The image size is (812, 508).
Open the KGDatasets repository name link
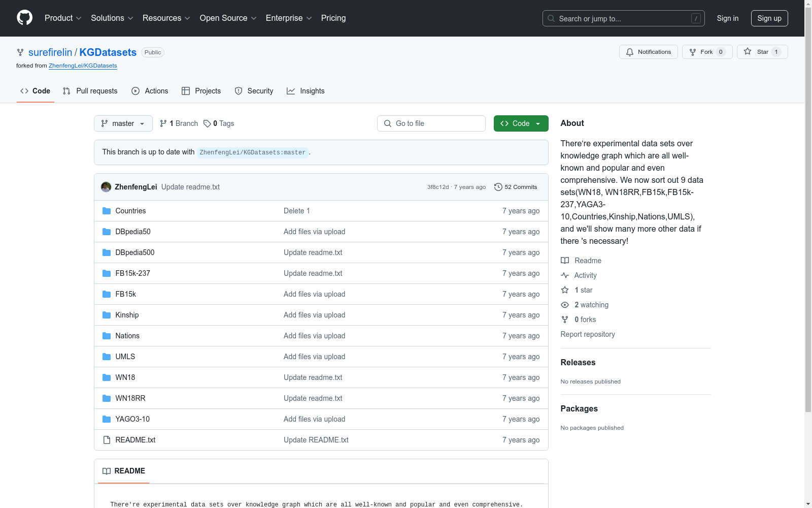[108, 52]
